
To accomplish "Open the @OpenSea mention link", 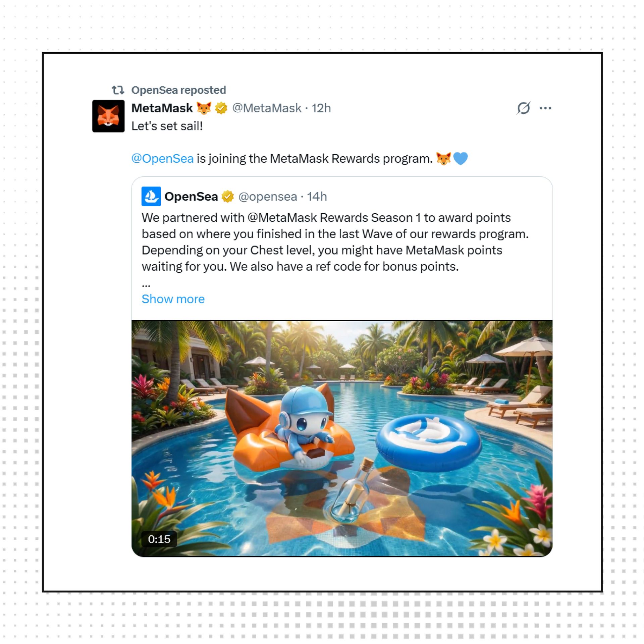I will tap(163, 159).
